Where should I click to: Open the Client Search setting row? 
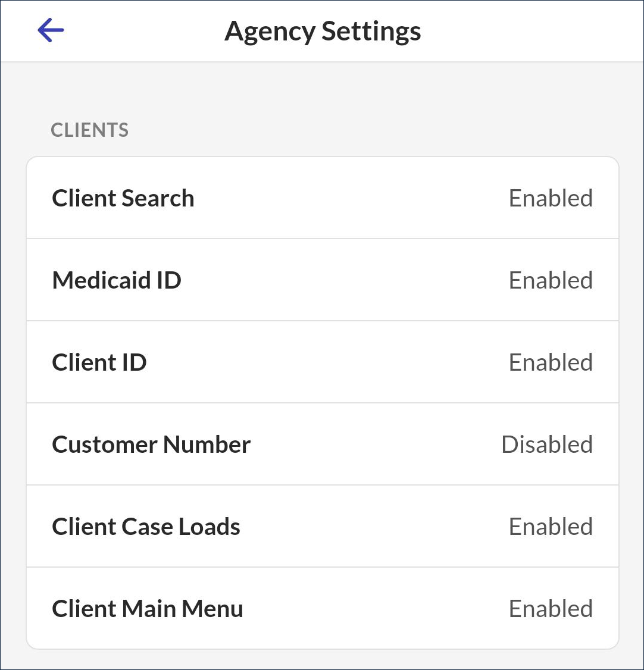(322, 198)
